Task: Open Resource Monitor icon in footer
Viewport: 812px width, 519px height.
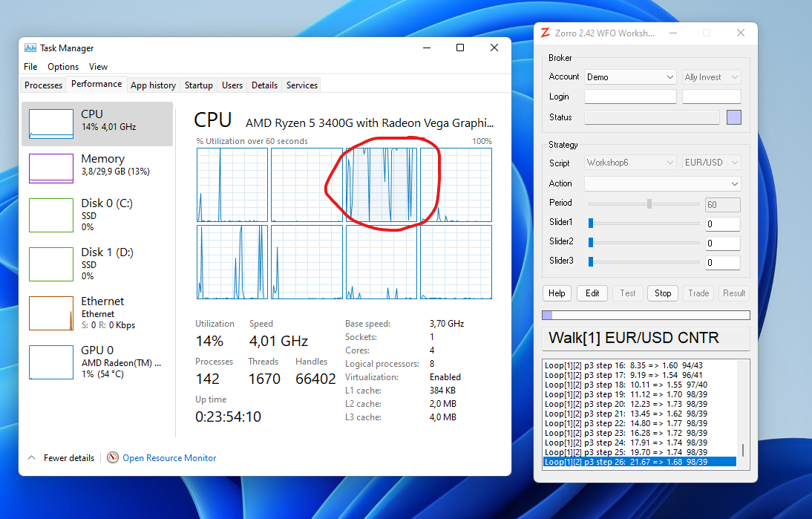Action: coord(113,458)
